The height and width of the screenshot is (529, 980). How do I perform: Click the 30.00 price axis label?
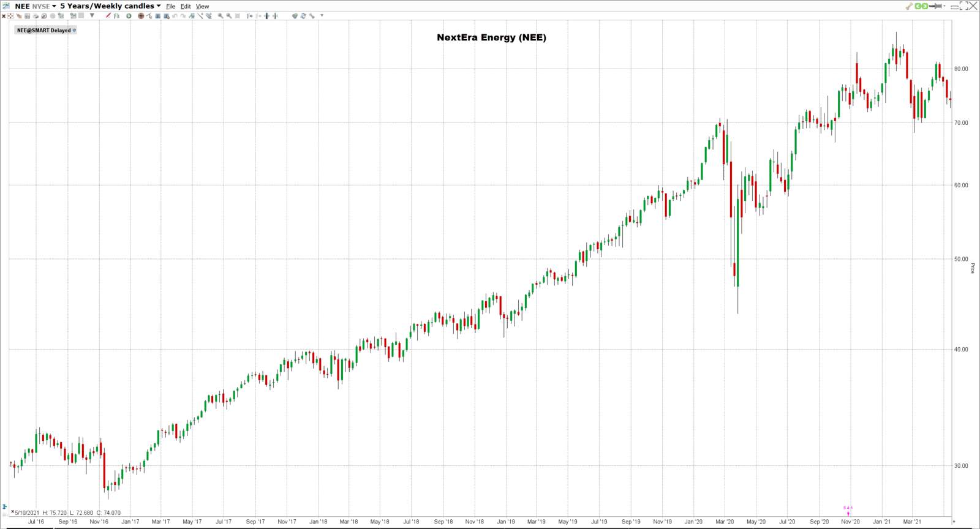click(x=961, y=466)
